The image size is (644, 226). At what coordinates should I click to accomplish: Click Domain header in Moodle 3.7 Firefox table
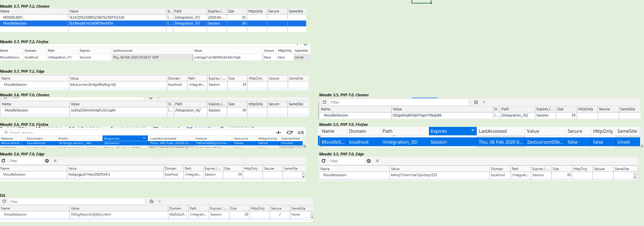point(35,51)
